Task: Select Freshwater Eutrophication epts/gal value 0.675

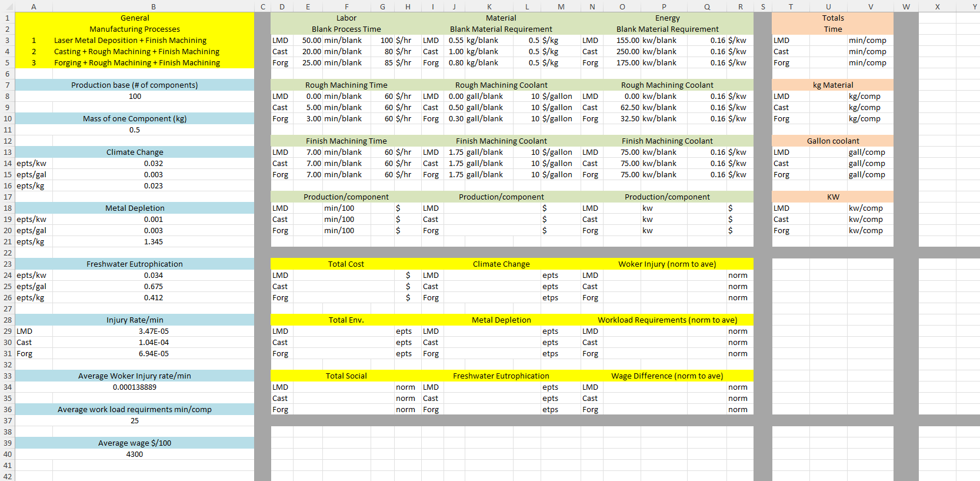Action: [x=154, y=286]
